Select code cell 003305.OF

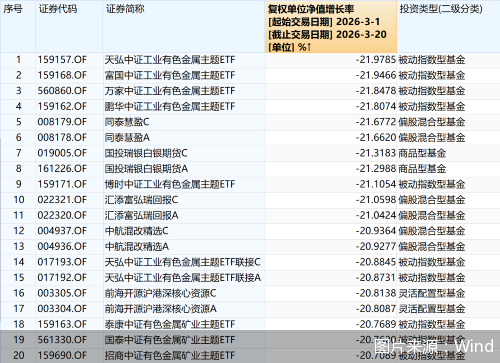(x=62, y=293)
